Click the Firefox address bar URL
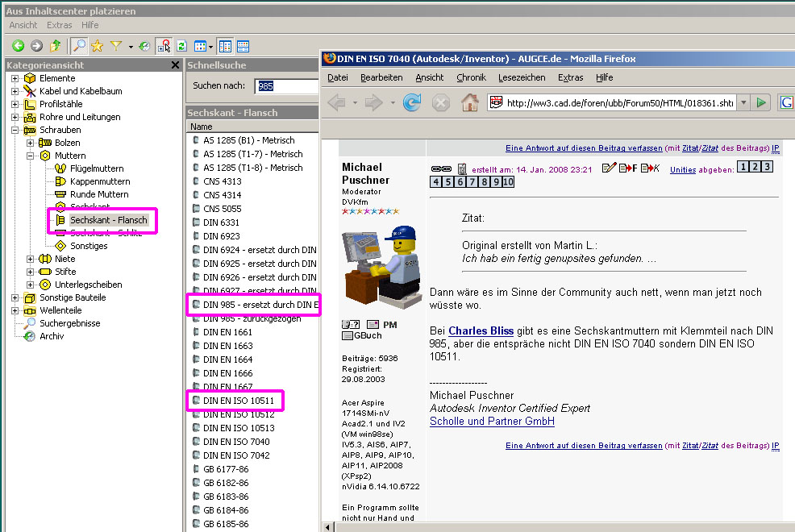 click(x=619, y=103)
